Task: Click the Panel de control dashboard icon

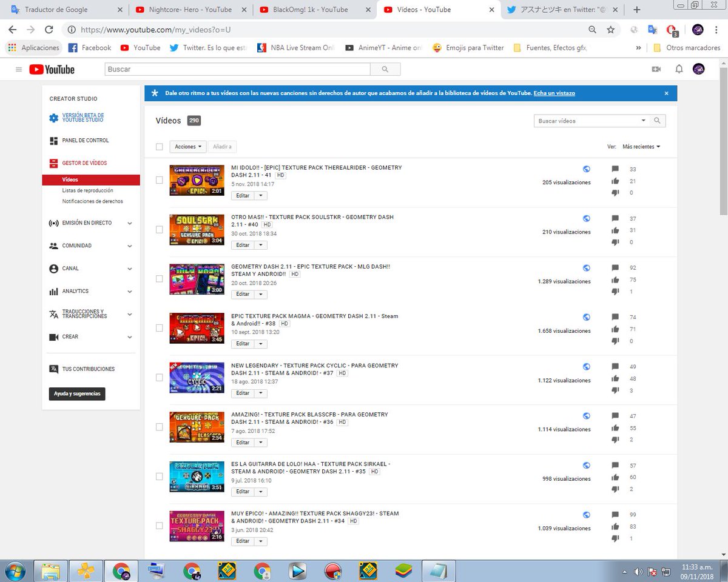Action: 54,141
